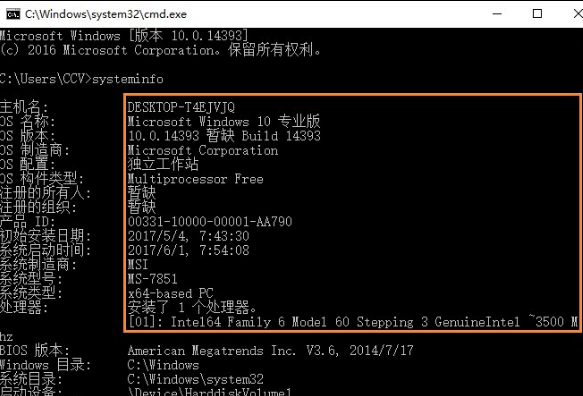Screen dimensions: 583x396
Task: Close the cmd.exe window
Action: click(x=578, y=14)
